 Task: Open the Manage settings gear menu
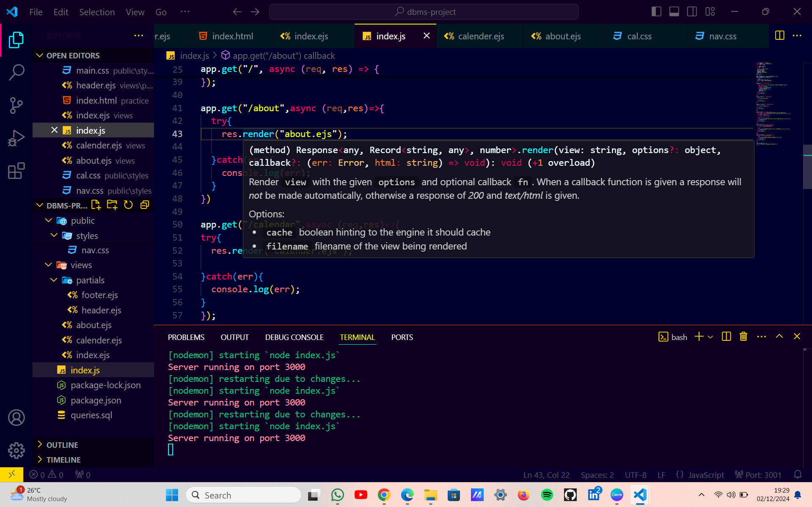click(x=16, y=450)
